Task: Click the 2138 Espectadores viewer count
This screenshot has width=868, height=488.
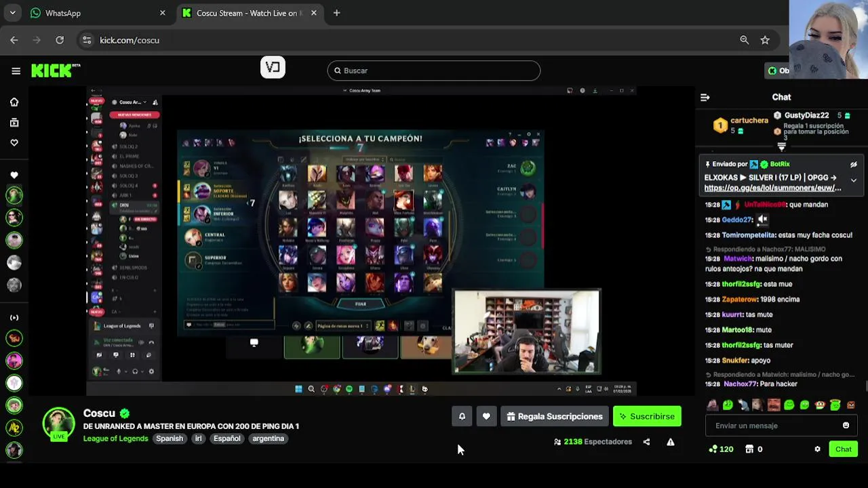Action: 593,442
